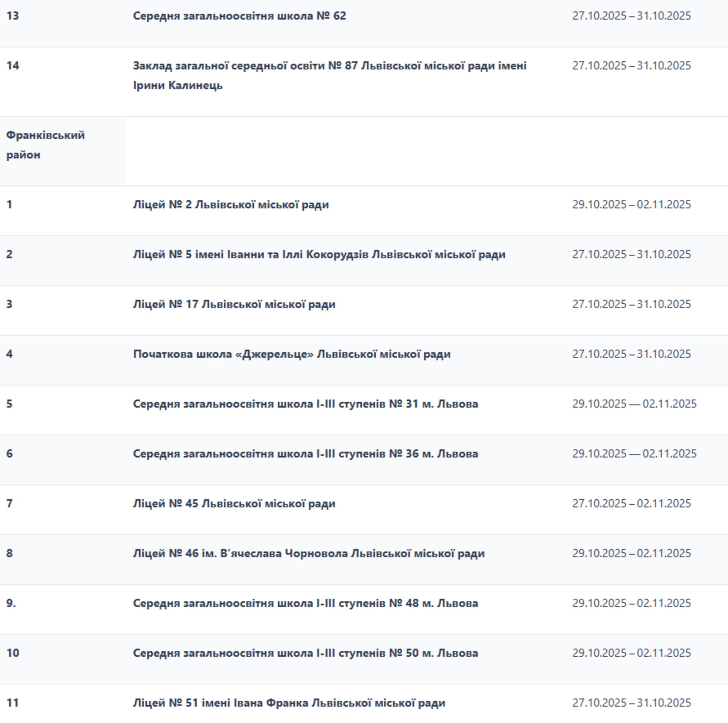
Task: Select the 'Ліцей № 17' row name
Action: point(234,304)
